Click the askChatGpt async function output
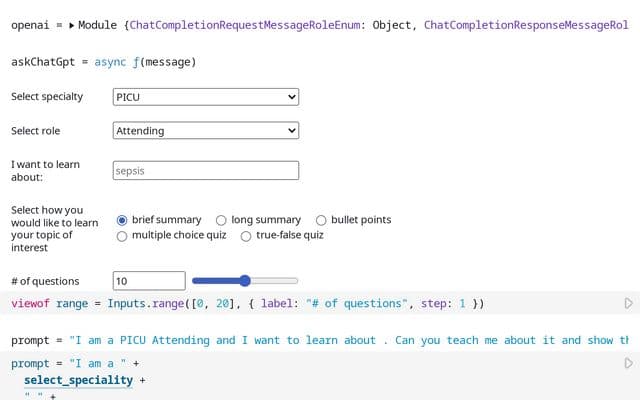 (145, 62)
